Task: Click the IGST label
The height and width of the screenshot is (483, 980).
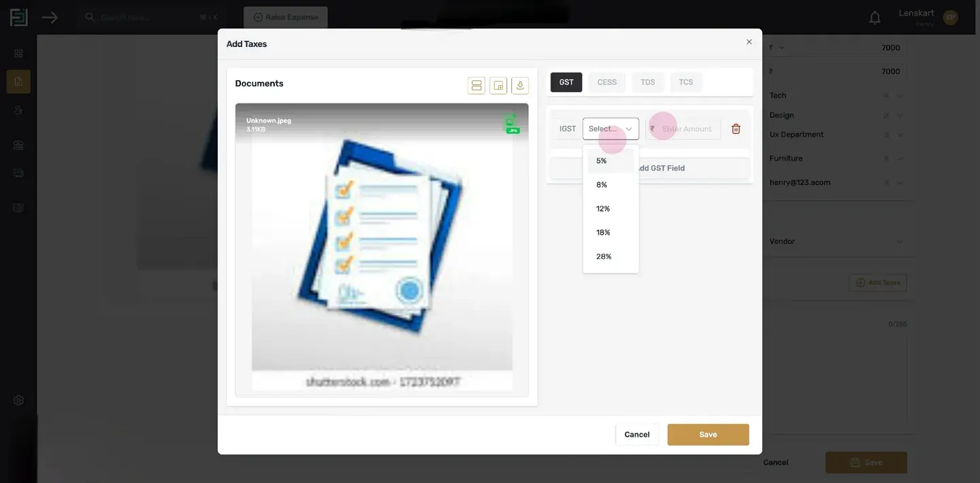Action: click(568, 129)
